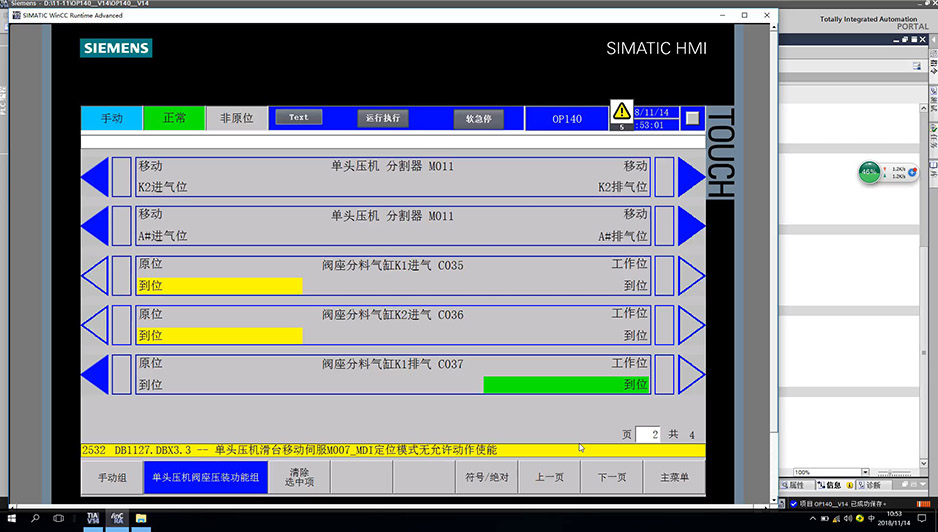Image resolution: width=938 pixels, height=532 pixels.
Task: Click the page number input field
Action: pos(647,435)
